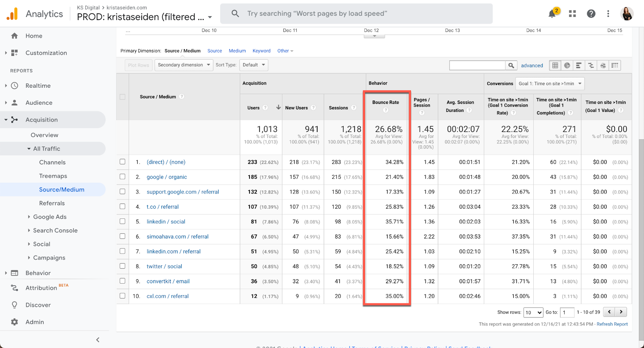Open the Secondary dimension dropdown

[184, 65]
